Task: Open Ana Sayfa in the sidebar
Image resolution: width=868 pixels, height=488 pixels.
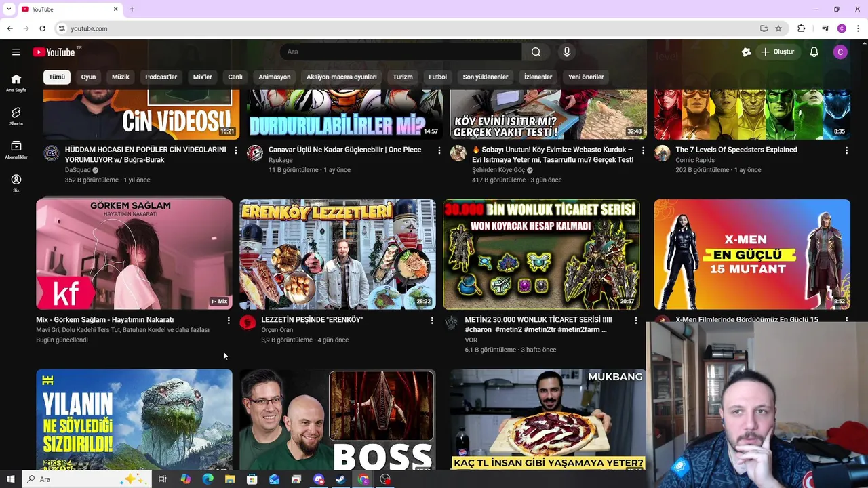Action: (16, 83)
